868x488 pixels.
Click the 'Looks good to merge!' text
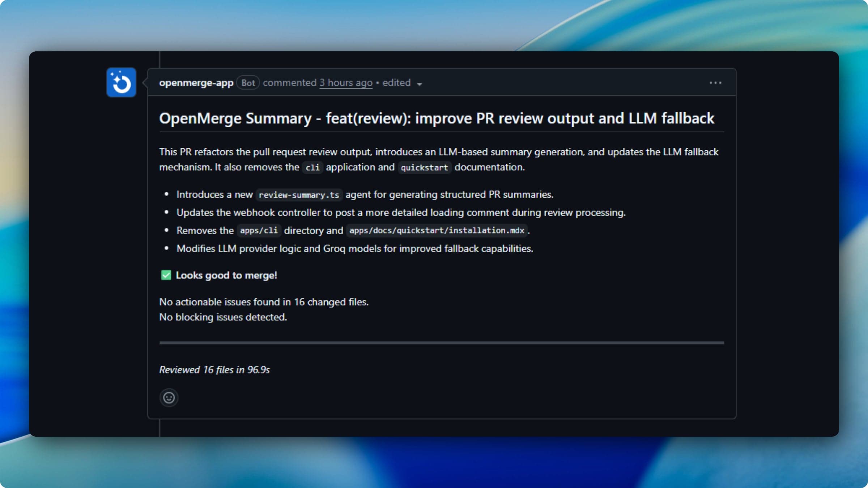tap(226, 275)
